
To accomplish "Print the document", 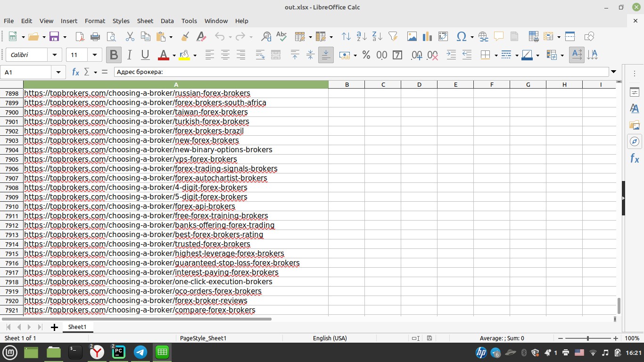I will pyautogui.click(x=95, y=37).
